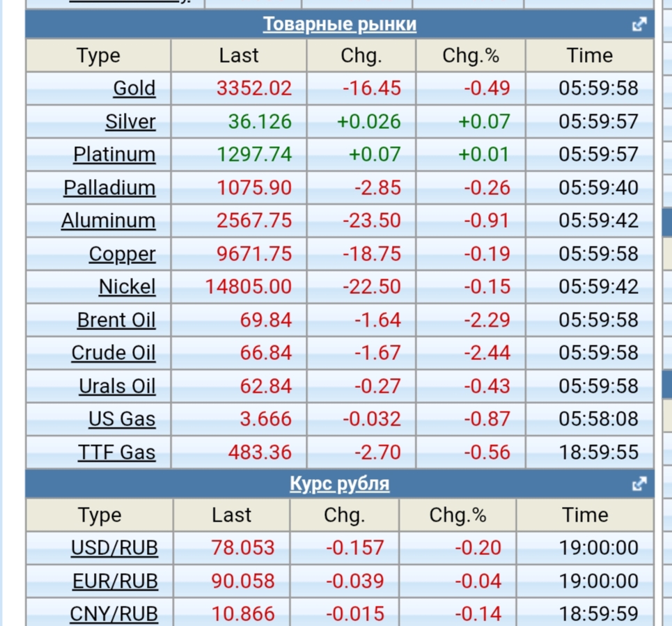Open the Nickel quote link
The image size is (672, 626).
[127, 287]
